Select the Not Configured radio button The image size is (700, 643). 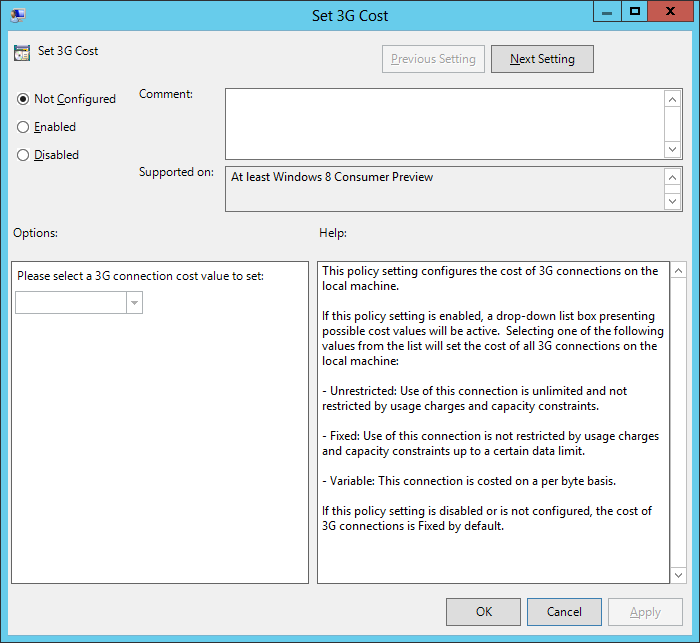click(x=23, y=99)
